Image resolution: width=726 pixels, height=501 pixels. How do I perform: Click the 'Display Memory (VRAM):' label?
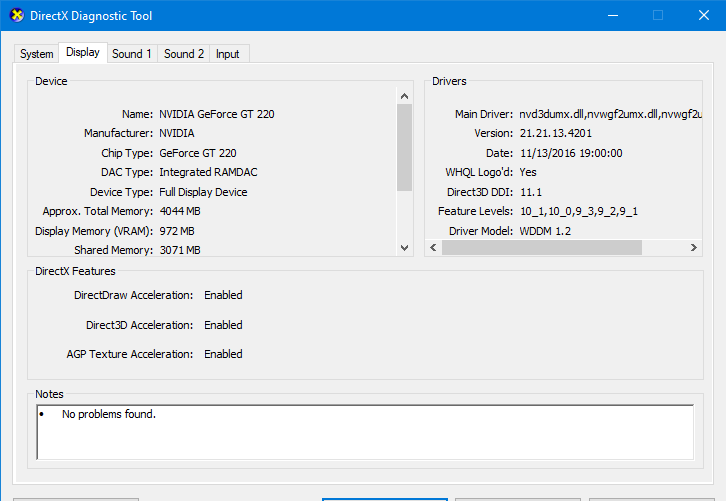point(94,231)
